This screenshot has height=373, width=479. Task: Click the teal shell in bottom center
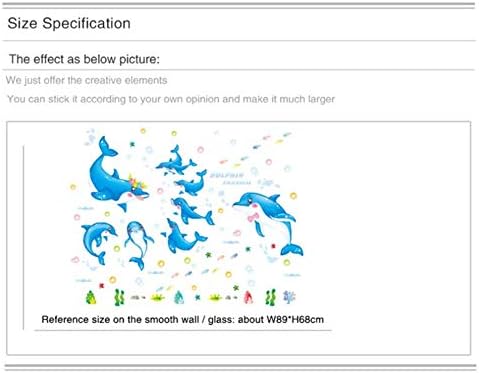(179, 297)
